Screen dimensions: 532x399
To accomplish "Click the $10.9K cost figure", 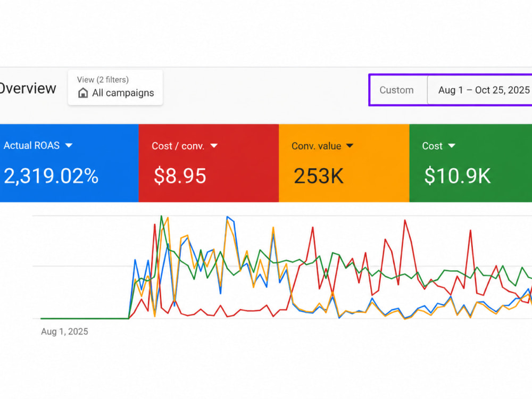I will (457, 176).
